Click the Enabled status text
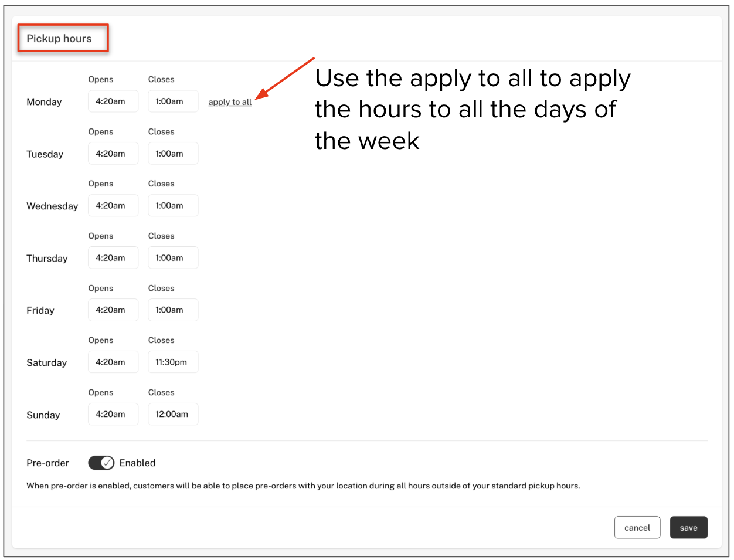 pos(138,463)
